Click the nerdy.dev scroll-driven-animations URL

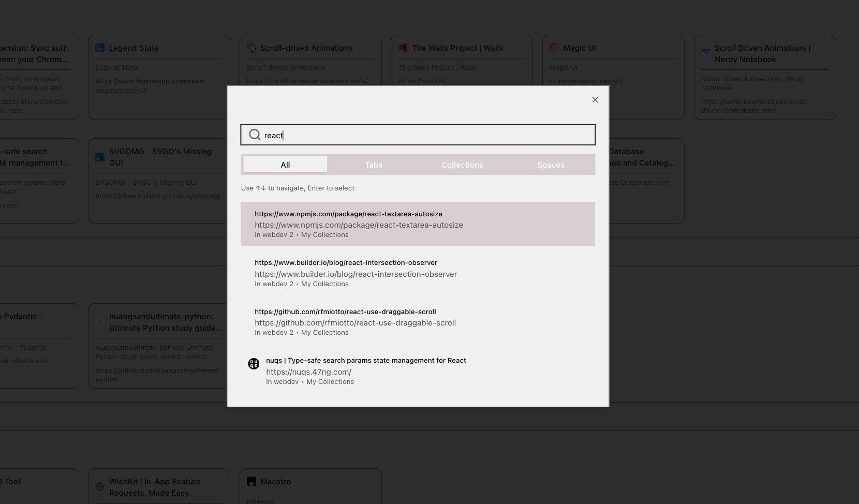(756, 106)
